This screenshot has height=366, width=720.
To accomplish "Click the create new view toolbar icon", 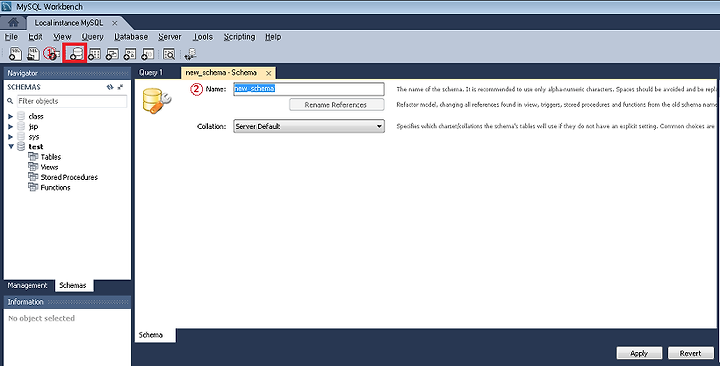I will 112,54.
